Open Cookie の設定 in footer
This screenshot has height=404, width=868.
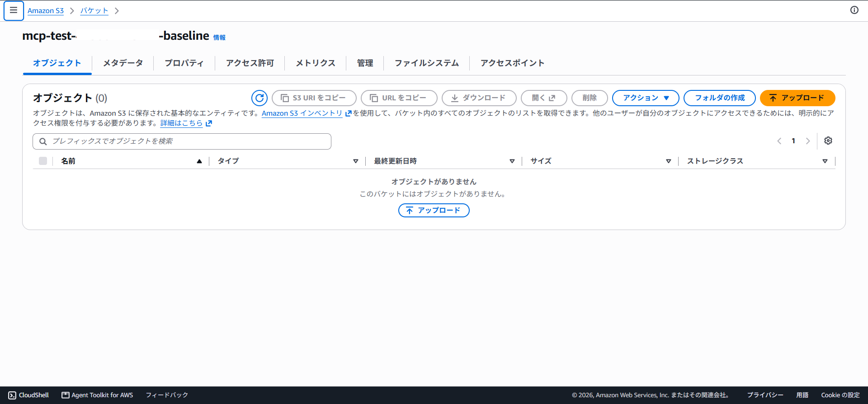840,395
